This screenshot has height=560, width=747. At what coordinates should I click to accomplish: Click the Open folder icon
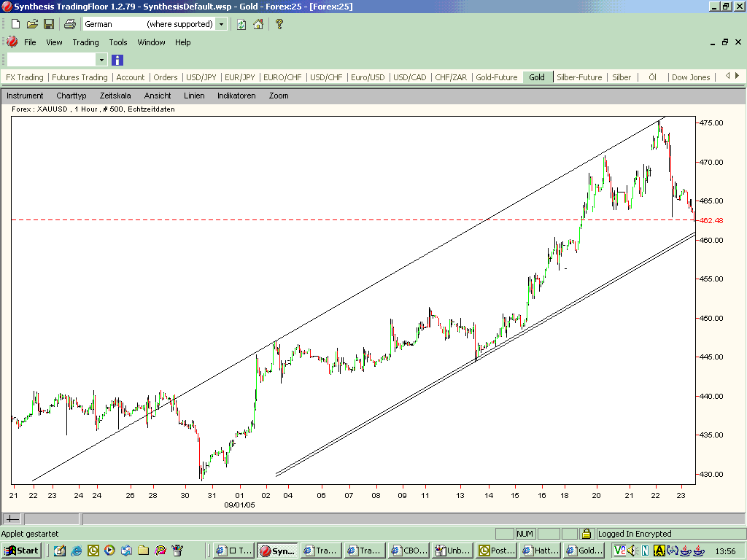[x=32, y=24]
